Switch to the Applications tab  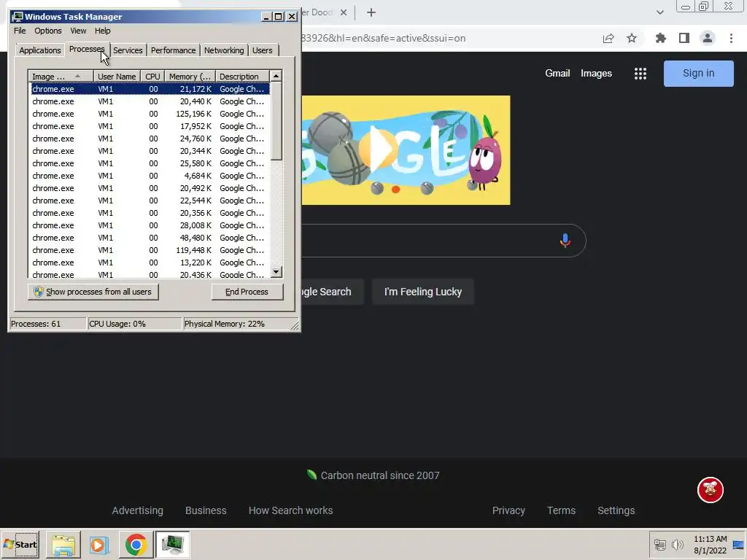40,50
